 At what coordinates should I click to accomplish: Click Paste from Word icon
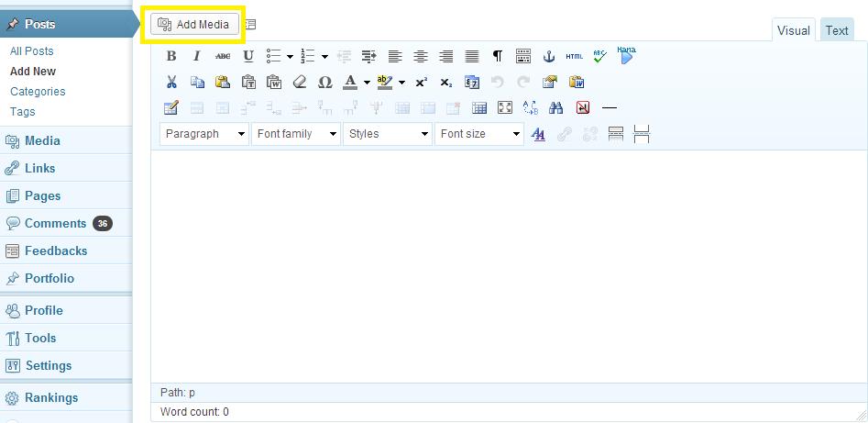click(274, 82)
